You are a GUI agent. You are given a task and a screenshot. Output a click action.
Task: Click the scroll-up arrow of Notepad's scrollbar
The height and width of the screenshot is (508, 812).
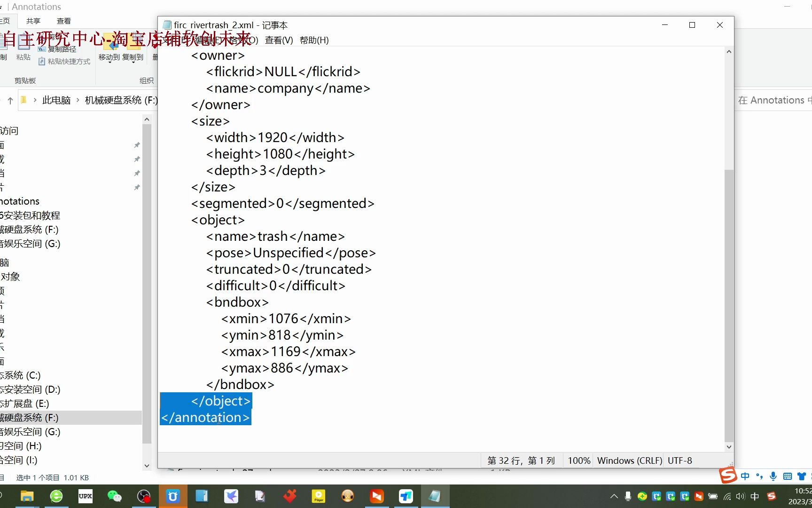point(729,52)
